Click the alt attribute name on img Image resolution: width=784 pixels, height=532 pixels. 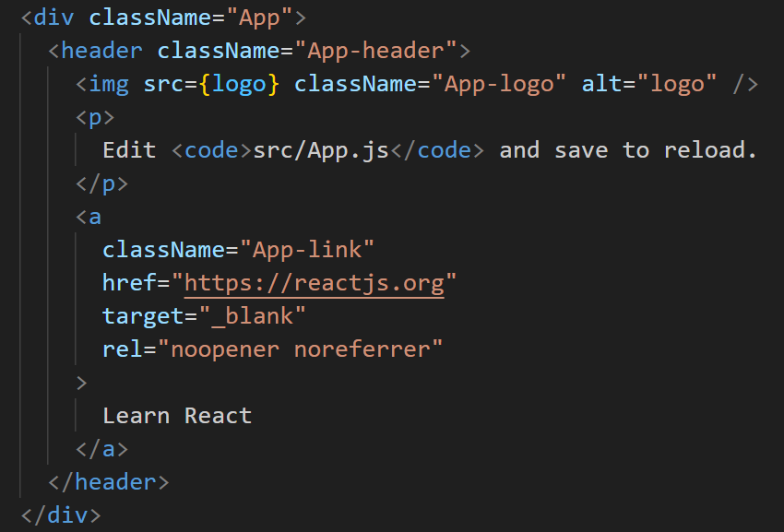click(601, 84)
